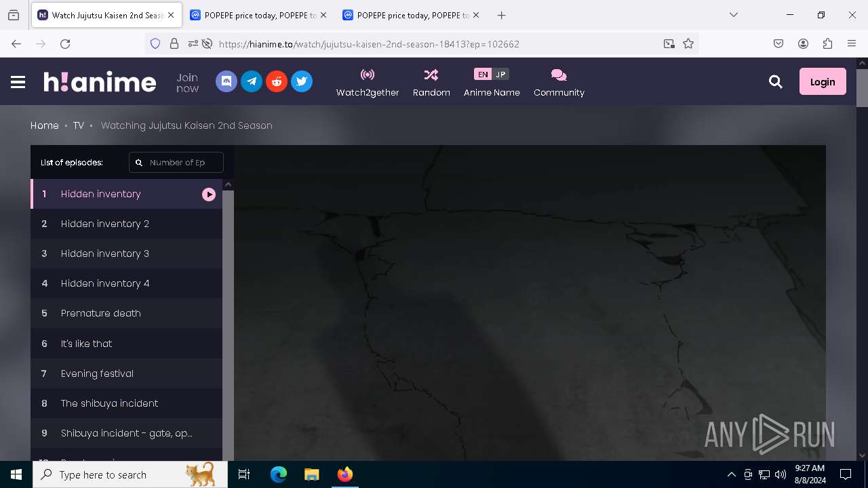868x488 pixels.
Task: Switch anime name language to JP
Action: (x=500, y=75)
